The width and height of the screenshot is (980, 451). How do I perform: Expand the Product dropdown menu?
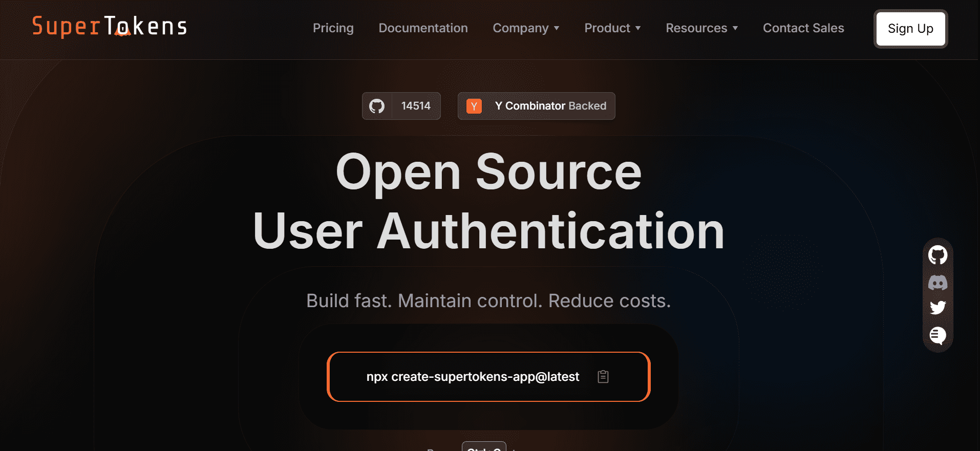tap(612, 28)
